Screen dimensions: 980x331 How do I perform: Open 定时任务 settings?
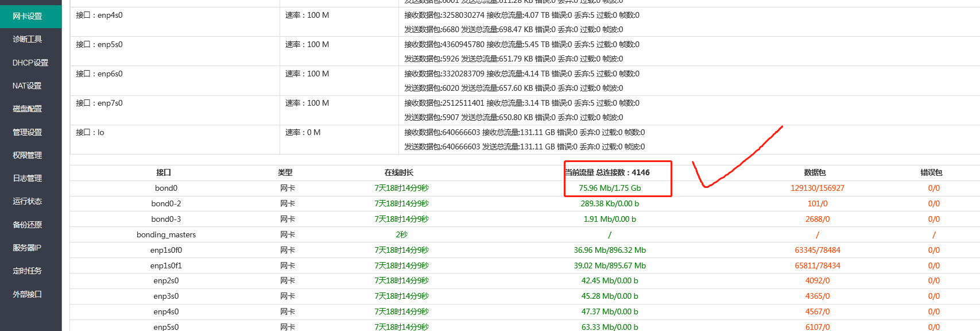28,271
